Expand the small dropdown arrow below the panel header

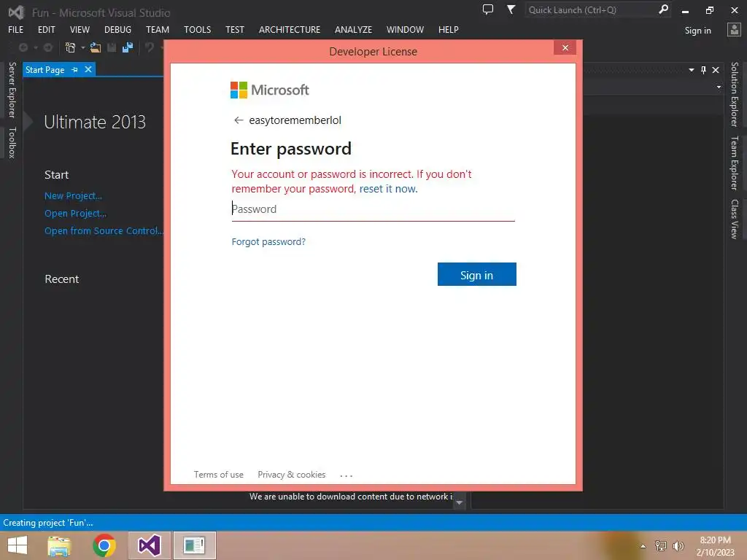(719, 87)
